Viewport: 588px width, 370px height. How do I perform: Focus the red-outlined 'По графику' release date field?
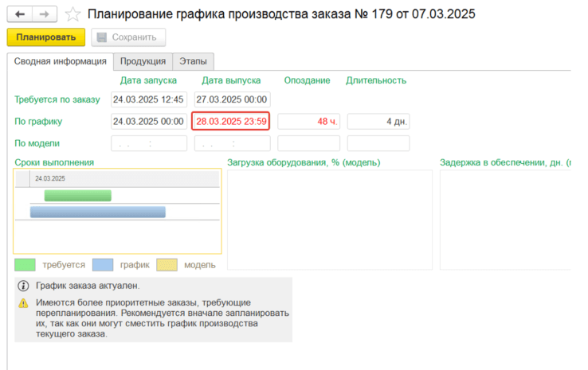click(x=231, y=121)
